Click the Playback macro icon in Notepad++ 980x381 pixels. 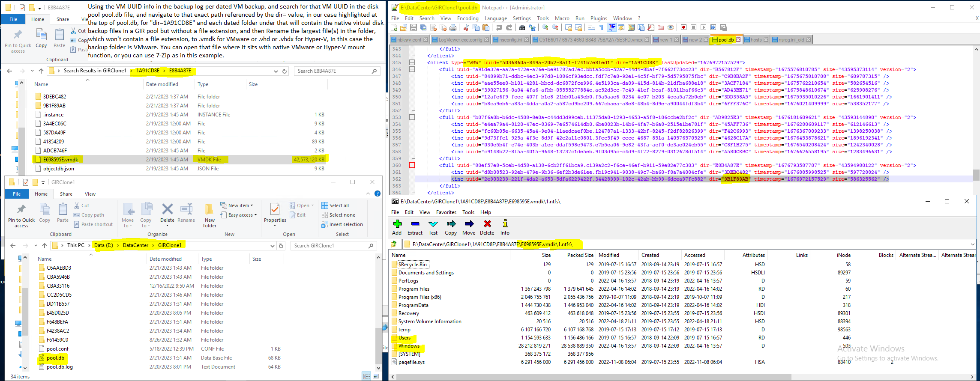tap(704, 27)
